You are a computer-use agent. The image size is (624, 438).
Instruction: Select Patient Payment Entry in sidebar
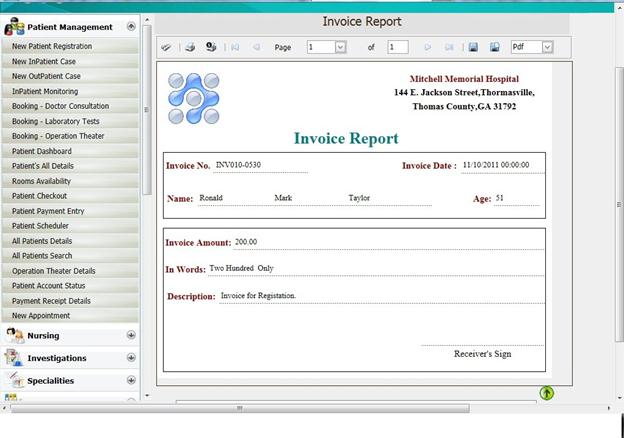48,211
